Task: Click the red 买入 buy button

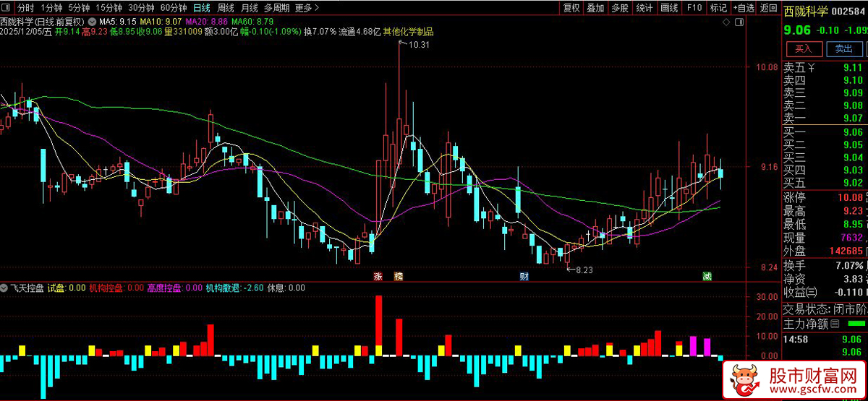Action: tap(804, 49)
